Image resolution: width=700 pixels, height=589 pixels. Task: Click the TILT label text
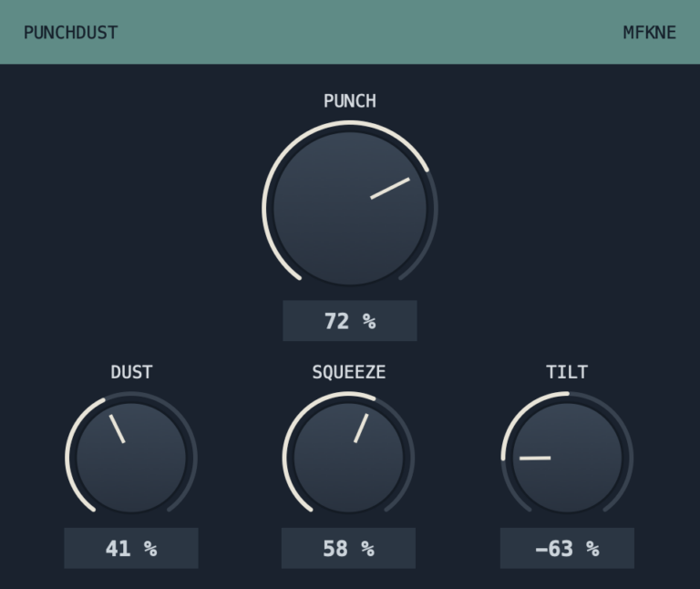(x=567, y=372)
